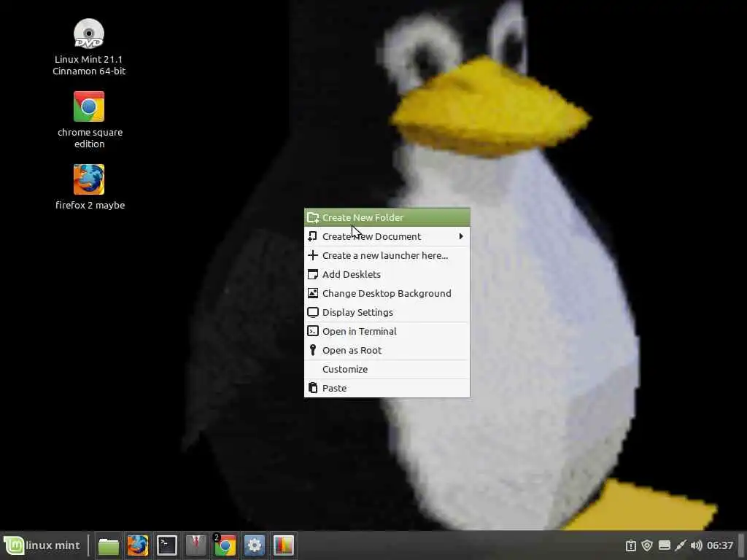Open Display Settings from context menu
747x560 pixels.
coord(387,312)
